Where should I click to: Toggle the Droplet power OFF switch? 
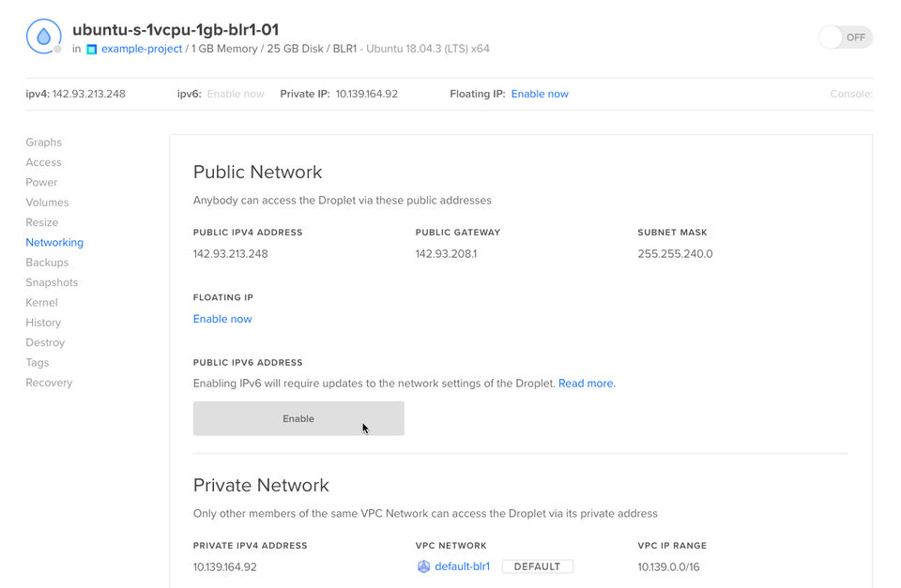pyautogui.click(x=845, y=38)
